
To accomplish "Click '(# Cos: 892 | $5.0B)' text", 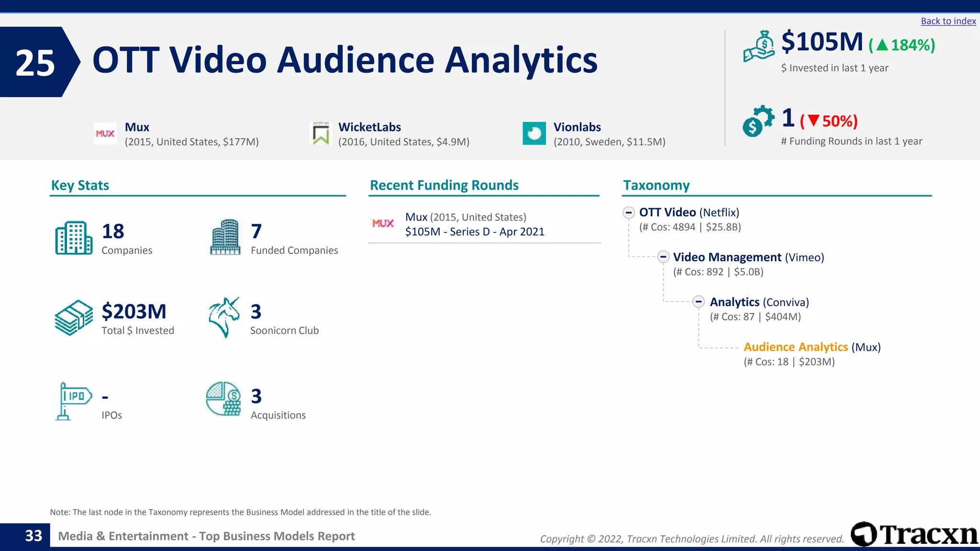I will coord(718,272).
